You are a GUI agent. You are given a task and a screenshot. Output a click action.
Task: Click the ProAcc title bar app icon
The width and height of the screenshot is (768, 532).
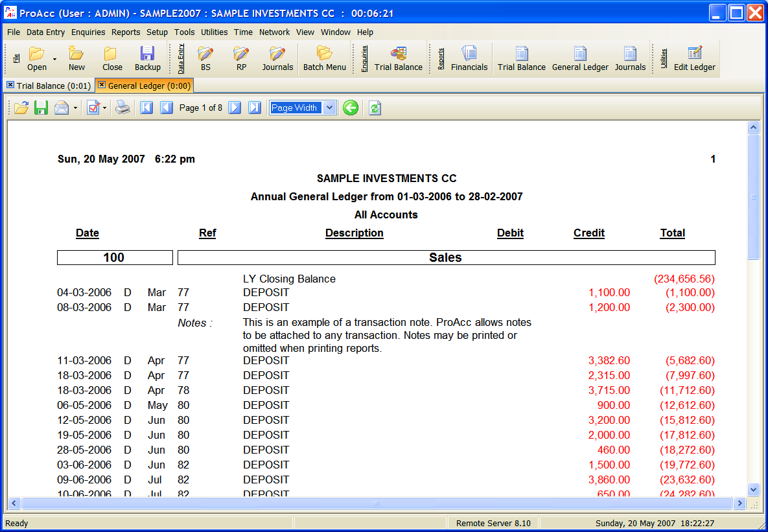(10, 13)
